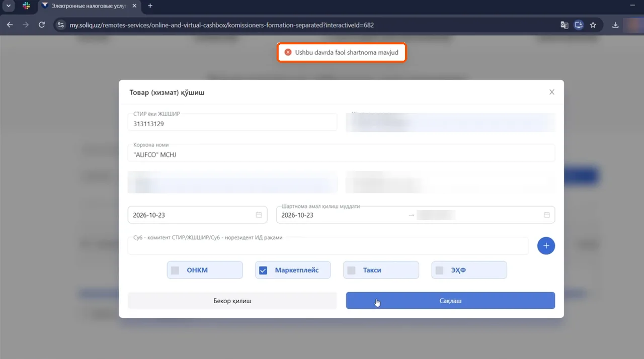Close the Товар (хизмат) қўшиш dialog
Screen dimensions: 644x359
[x=552, y=92]
